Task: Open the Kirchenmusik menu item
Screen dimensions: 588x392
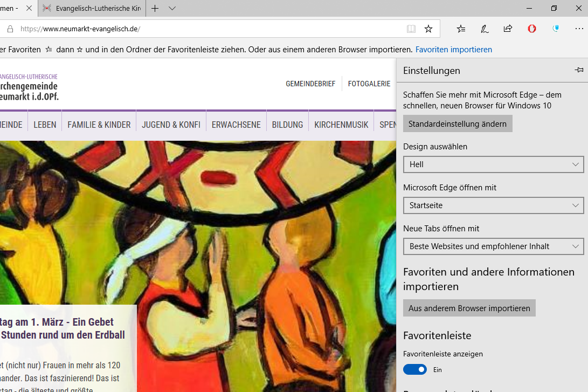Action: pos(341,125)
